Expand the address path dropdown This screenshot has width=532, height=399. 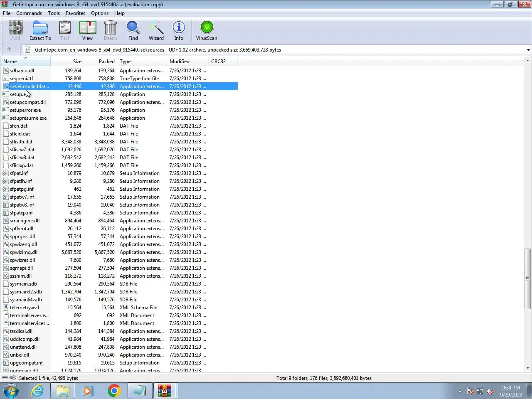pos(528,50)
